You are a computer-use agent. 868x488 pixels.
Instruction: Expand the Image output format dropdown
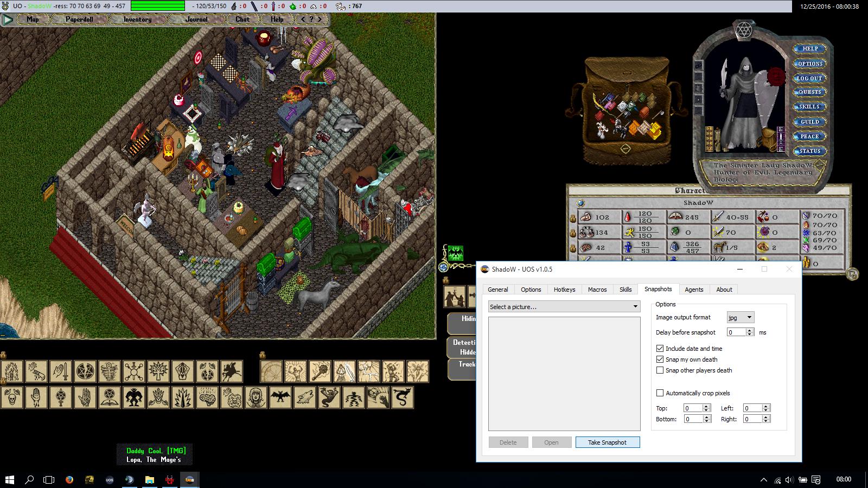pyautogui.click(x=741, y=318)
